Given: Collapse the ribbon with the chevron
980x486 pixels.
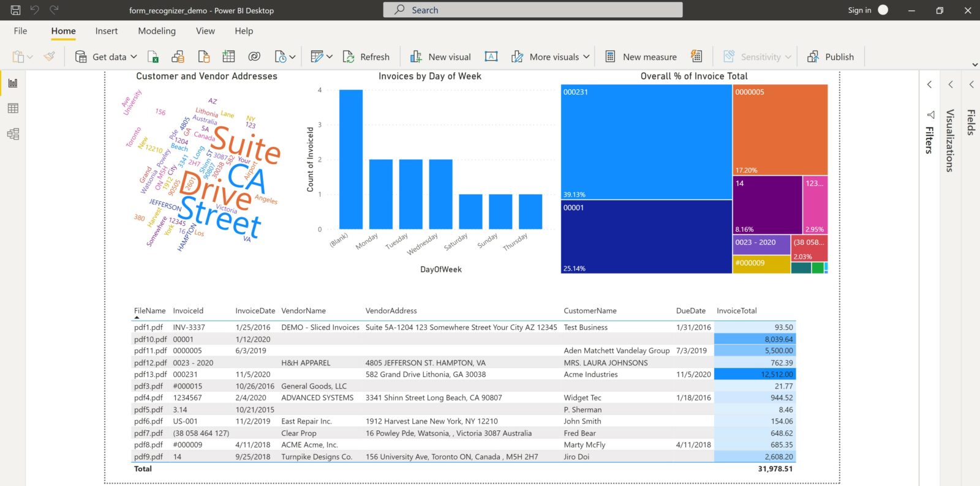Looking at the screenshot, I should pyautogui.click(x=974, y=64).
